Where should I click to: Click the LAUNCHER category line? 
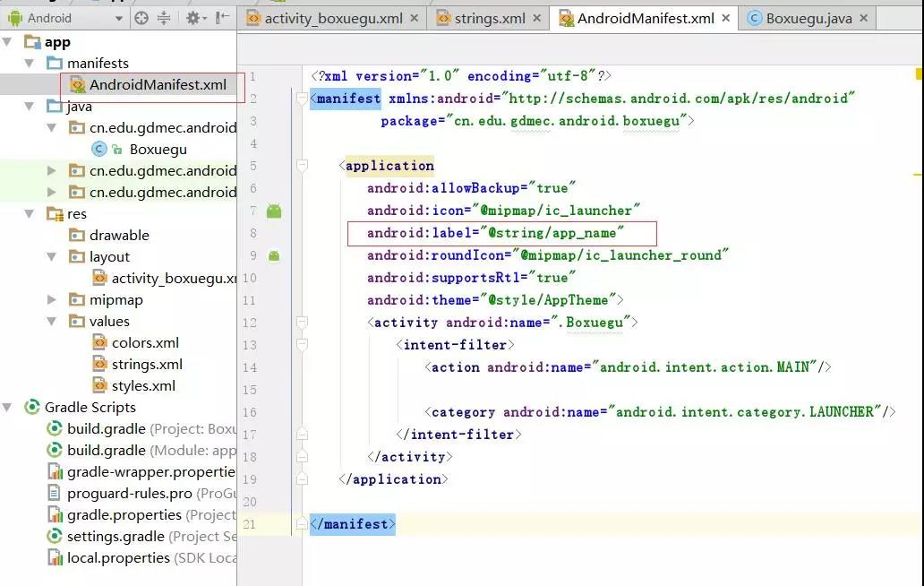click(660, 412)
